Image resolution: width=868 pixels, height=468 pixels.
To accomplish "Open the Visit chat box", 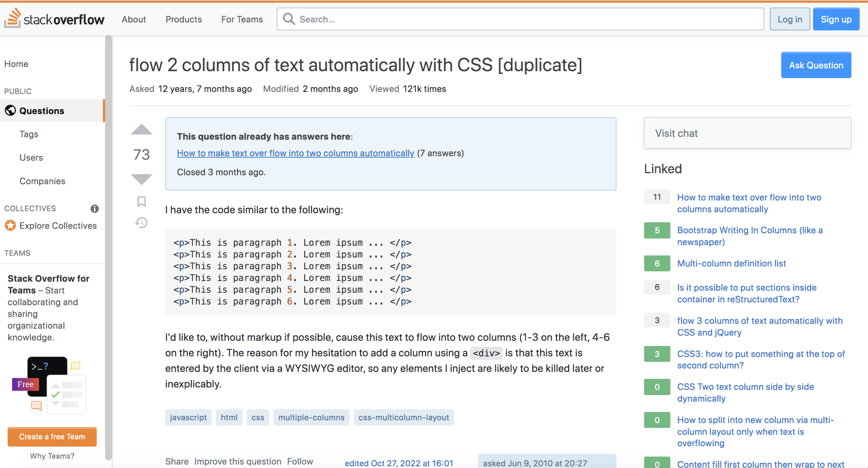I will [x=747, y=133].
